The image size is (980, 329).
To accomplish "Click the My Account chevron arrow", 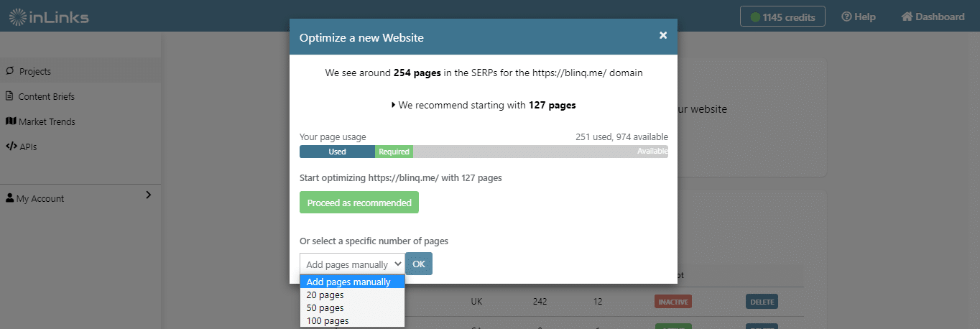I will [x=148, y=195].
